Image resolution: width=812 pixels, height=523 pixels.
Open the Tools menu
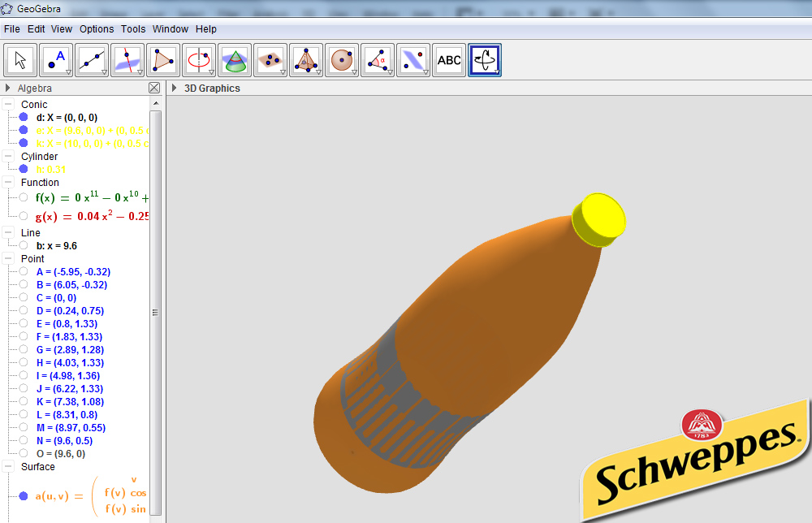[133, 29]
